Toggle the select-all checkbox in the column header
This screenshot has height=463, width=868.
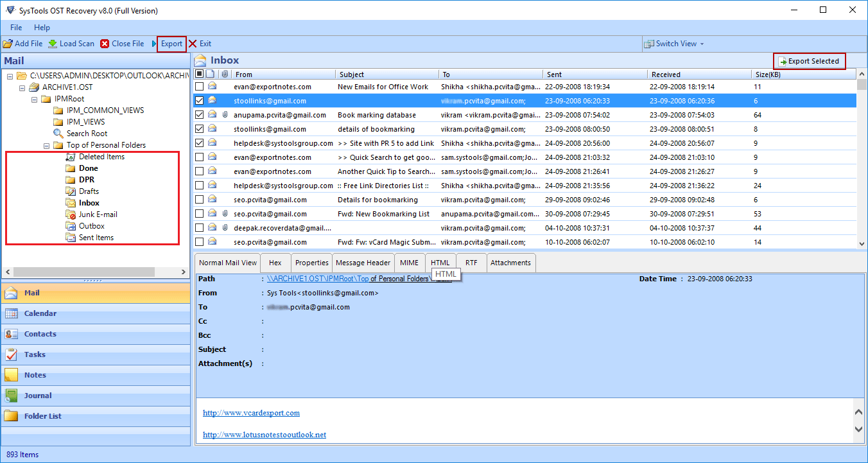point(200,73)
